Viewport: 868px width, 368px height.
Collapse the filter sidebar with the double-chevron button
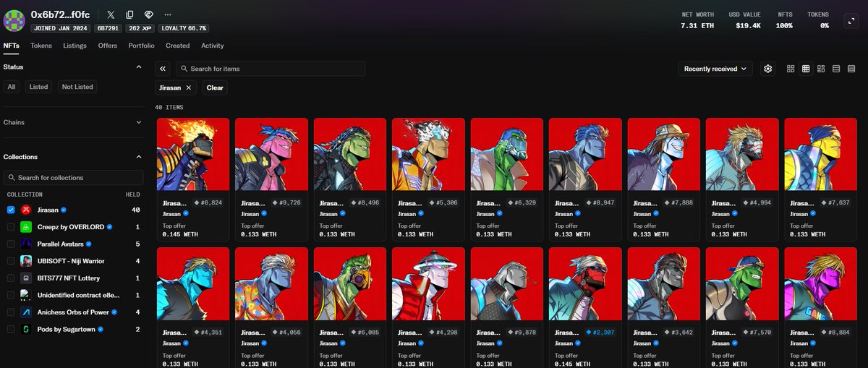pos(163,69)
